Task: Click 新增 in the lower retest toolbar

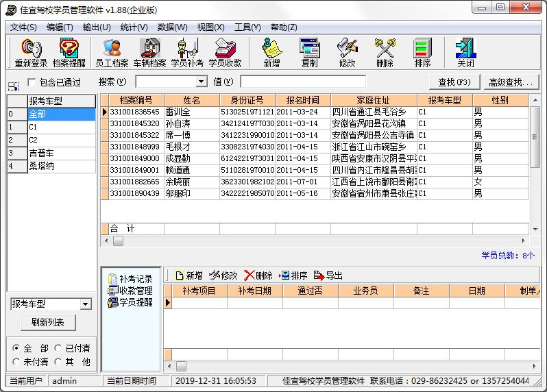Action: [x=189, y=275]
